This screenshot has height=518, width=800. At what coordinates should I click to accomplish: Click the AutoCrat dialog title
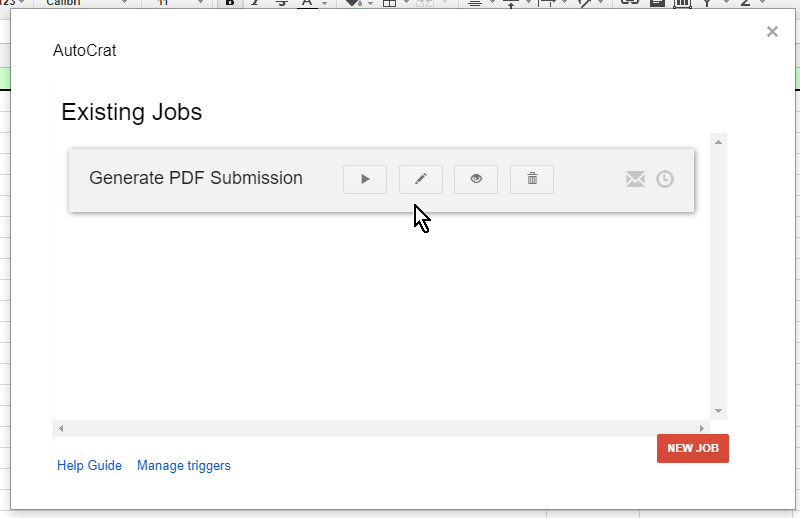tap(85, 50)
